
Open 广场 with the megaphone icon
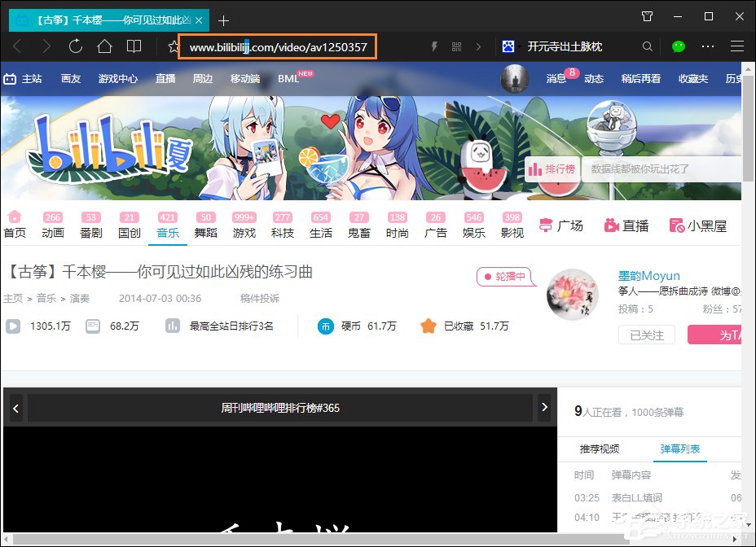tap(561, 225)
